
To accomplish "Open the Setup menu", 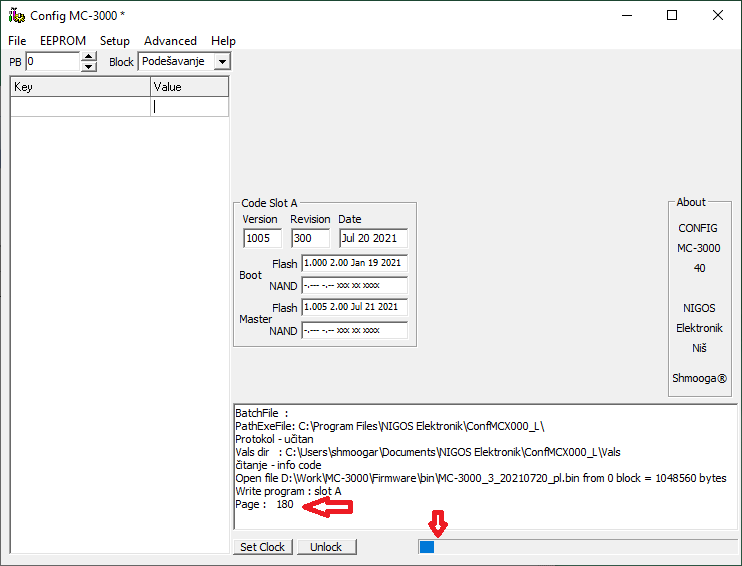I will [115, 41].
